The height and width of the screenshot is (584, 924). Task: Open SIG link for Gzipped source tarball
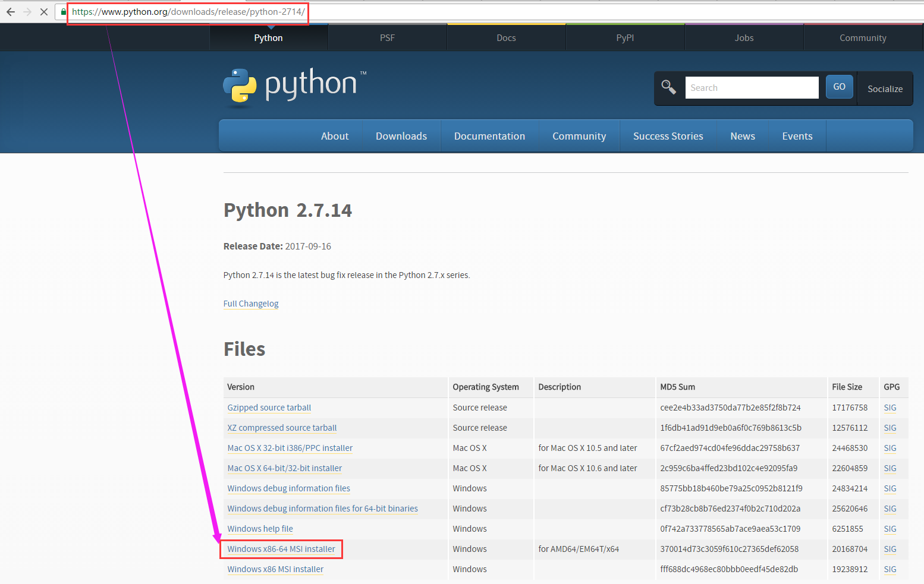(890, 408)
